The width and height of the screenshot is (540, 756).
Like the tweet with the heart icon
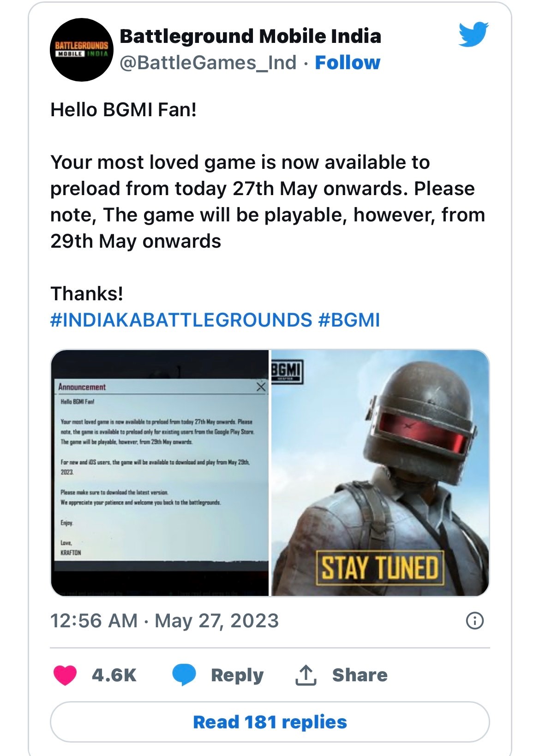65,675
